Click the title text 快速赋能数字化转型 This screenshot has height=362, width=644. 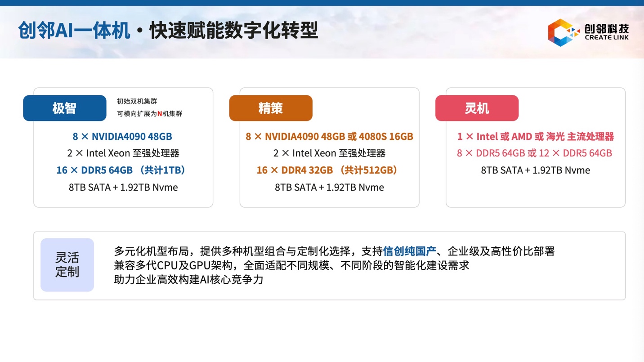click(x=234, y=31)
